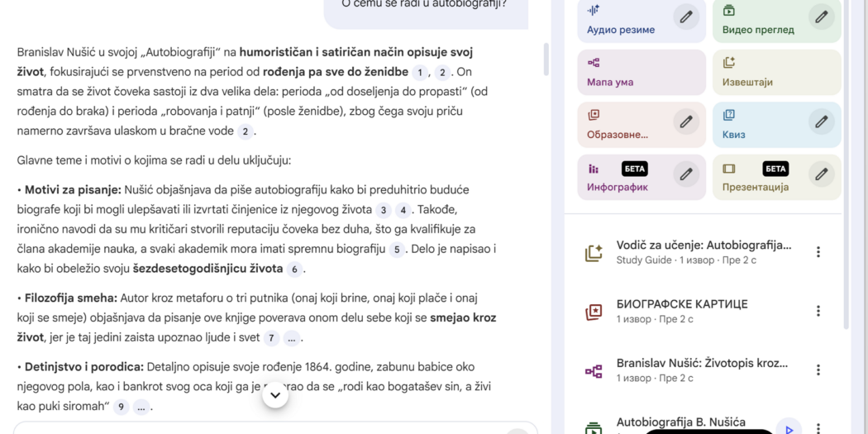Open edit pencil on Образовне tile
This screenshot has height=434, width=868.
685,122
